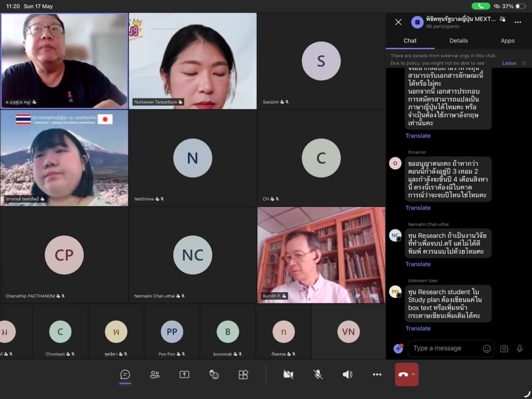Select Chanathip PAETHANOM CP avatar
Viewport: 532px width, 399px height.
tap(64, 255)
